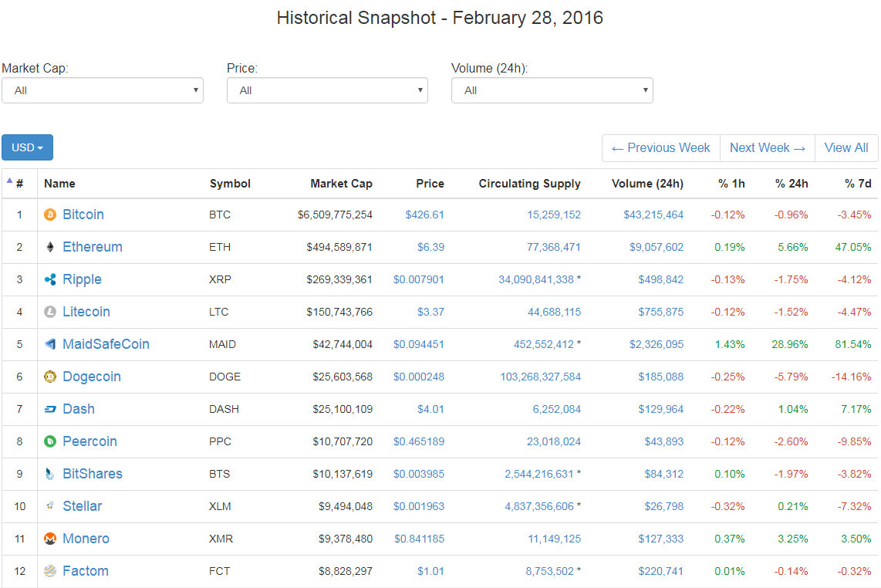
Task: Sort by % 1h column header
Action: (731, 184)
